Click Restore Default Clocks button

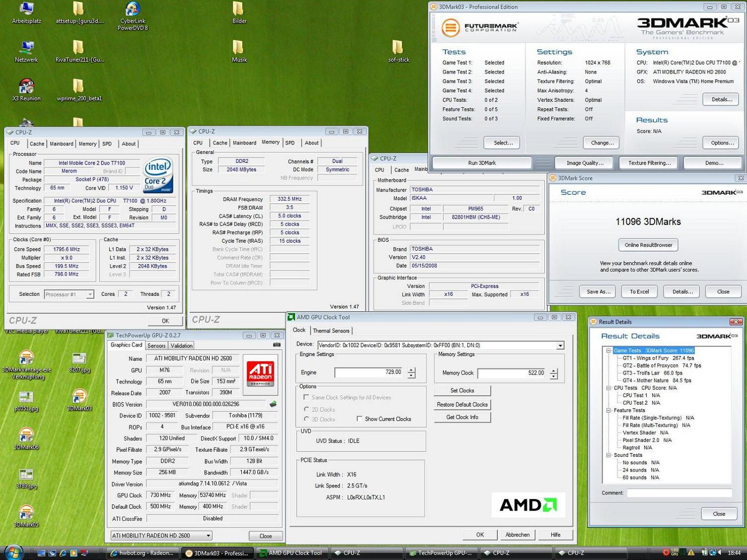coord(462,404)
